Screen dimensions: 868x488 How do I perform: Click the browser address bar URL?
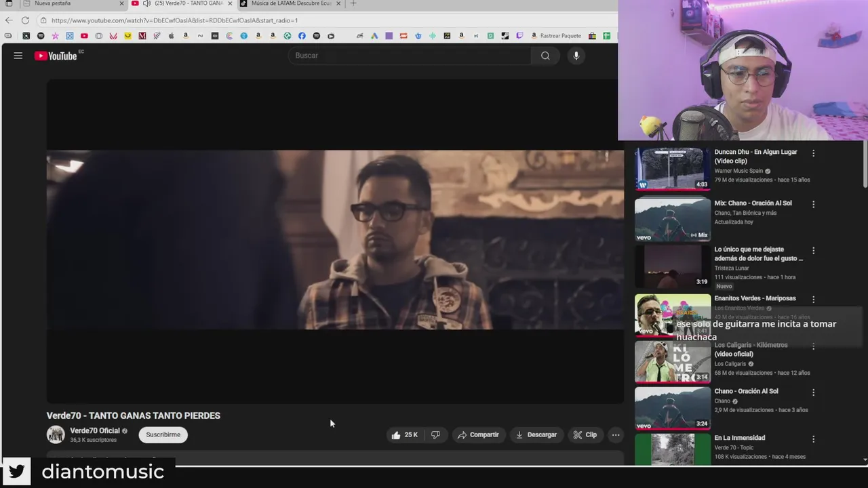(x=174, y=20)
